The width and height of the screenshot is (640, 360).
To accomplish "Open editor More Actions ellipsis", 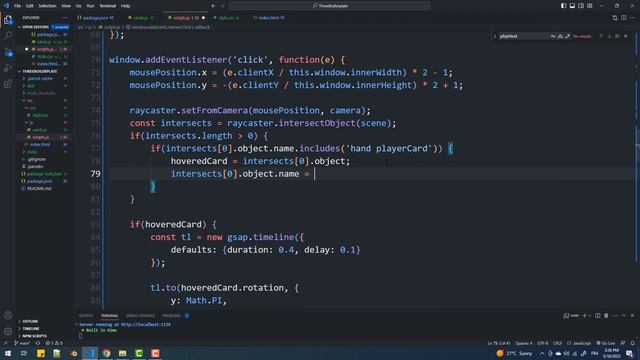I will point(633,18).
